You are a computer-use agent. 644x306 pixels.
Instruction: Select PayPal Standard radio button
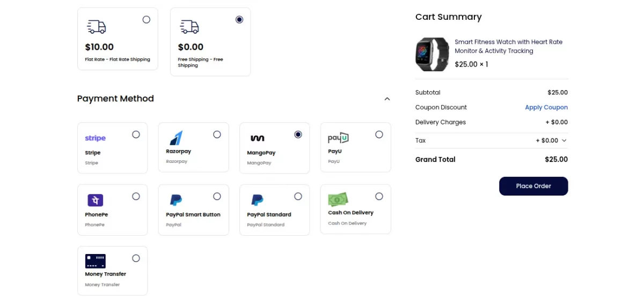298,196
